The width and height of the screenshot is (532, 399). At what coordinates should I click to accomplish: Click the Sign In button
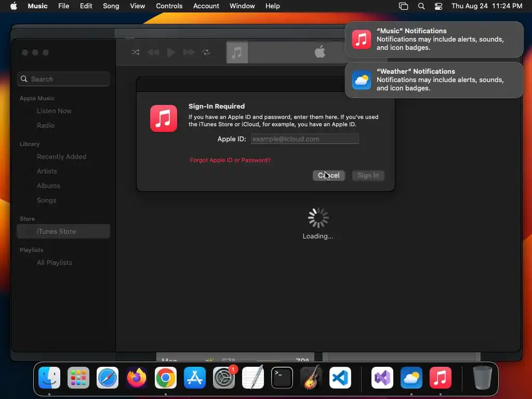click(x=368, y=176)
